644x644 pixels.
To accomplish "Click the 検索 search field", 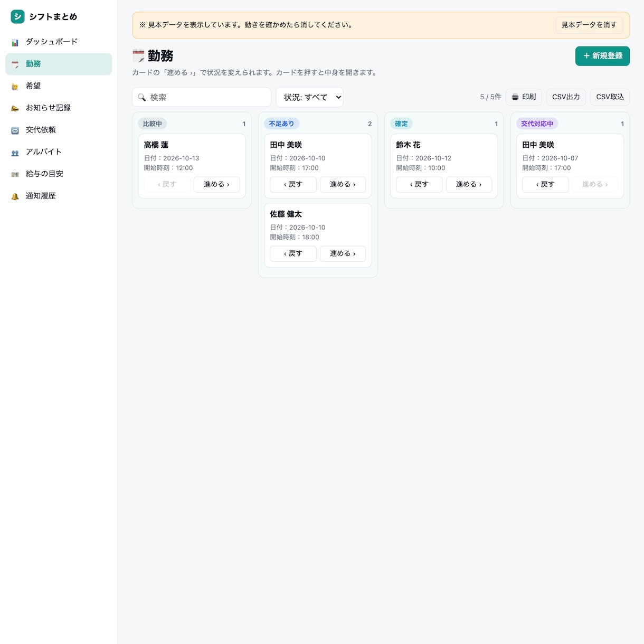I will (202, 97).
